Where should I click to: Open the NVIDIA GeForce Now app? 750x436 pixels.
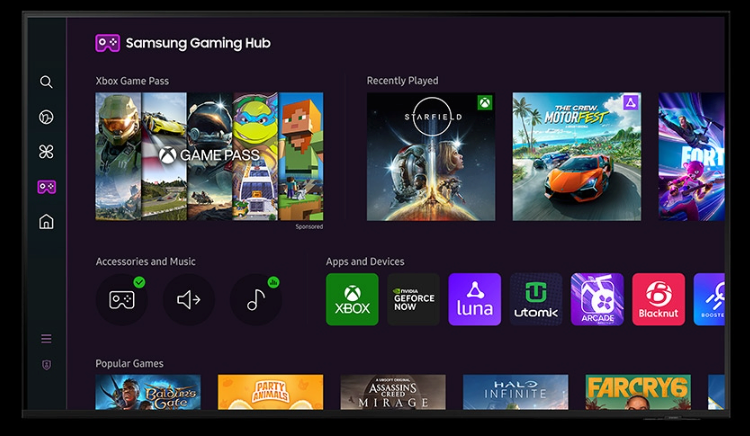413,299
